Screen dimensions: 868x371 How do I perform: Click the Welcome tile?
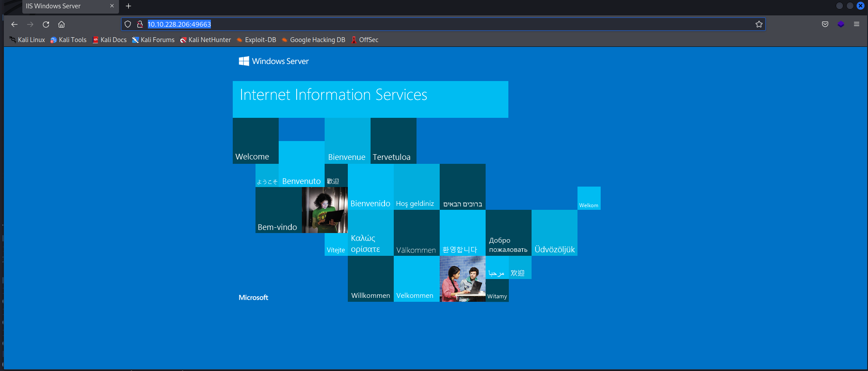click(x=255, y=141)
